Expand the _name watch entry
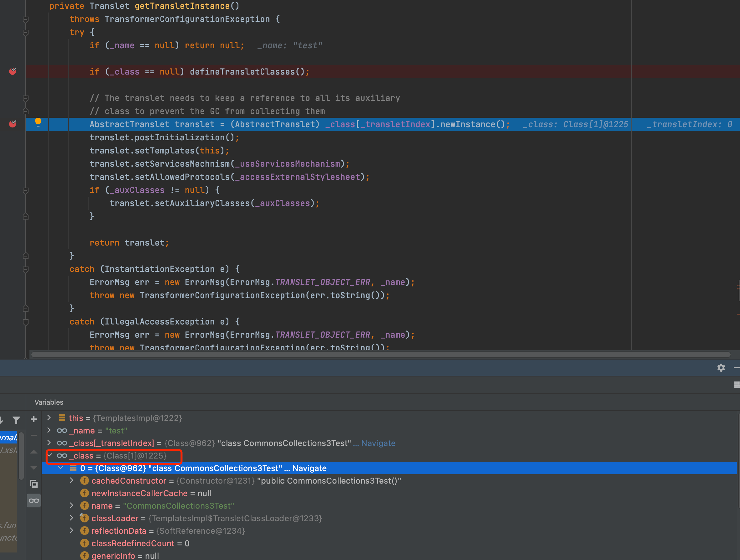The height and width of the screenshot is (560, 740). pos(49,430)
